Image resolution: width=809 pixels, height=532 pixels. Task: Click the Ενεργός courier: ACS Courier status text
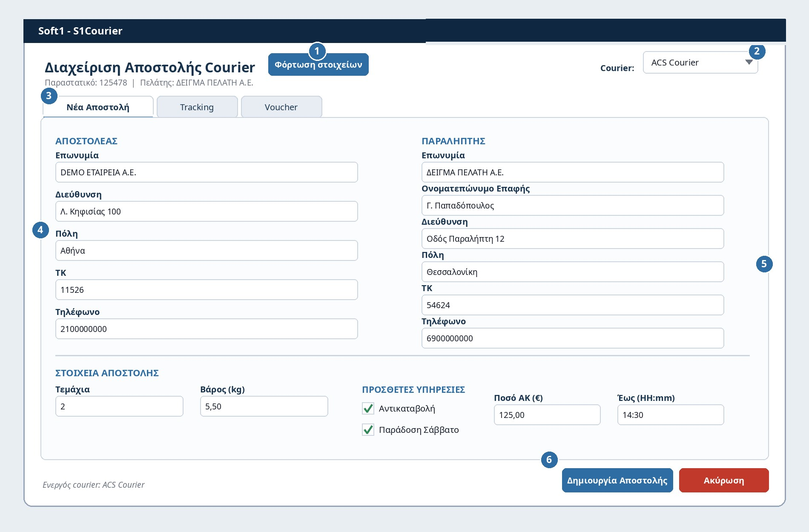pos(94,485)
